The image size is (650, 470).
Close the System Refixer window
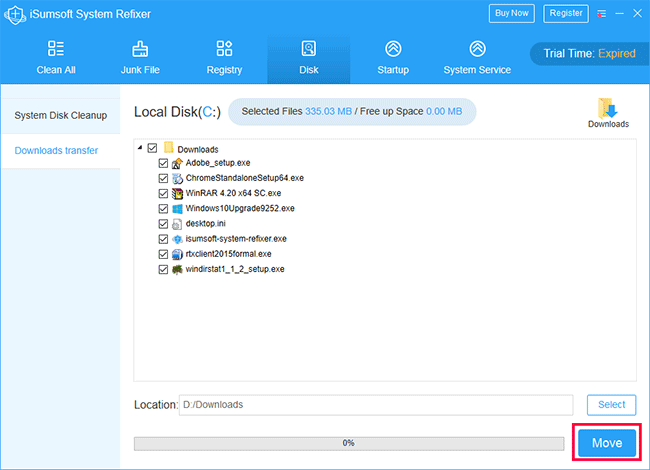coord(638,14)
